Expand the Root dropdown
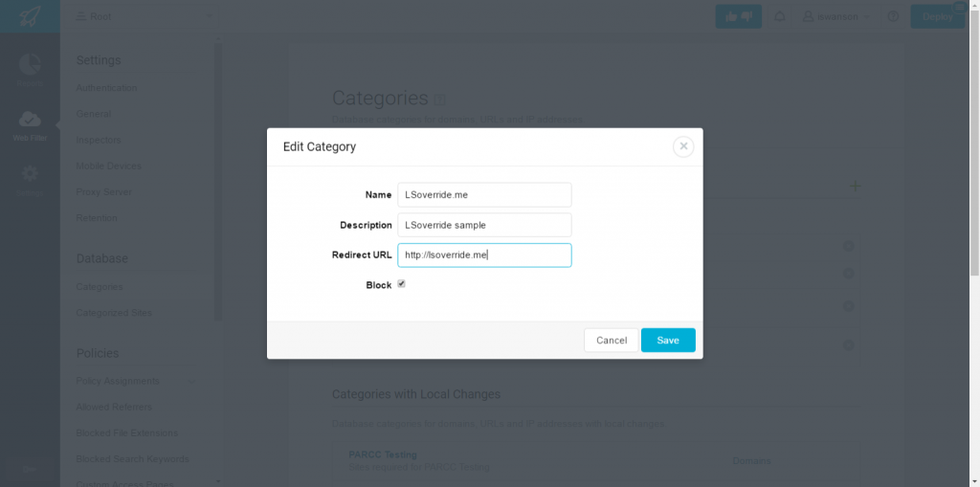Screen dimensions: 980x487 point(145,16)
